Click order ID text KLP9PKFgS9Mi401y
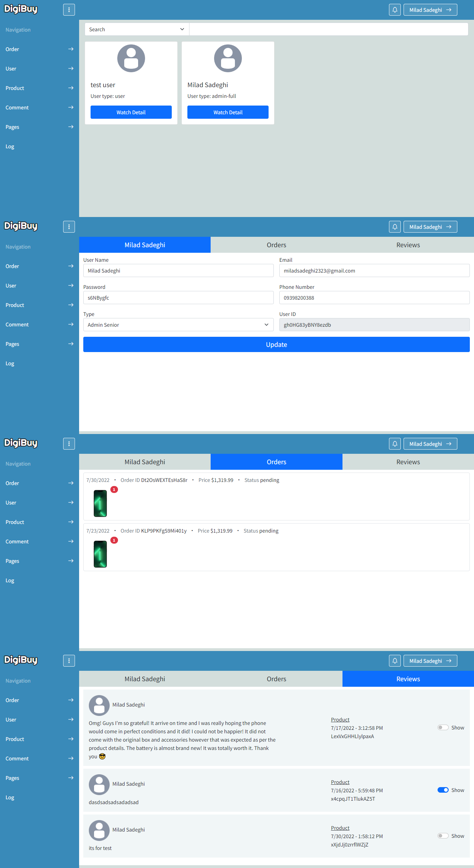 coord(164,531)
